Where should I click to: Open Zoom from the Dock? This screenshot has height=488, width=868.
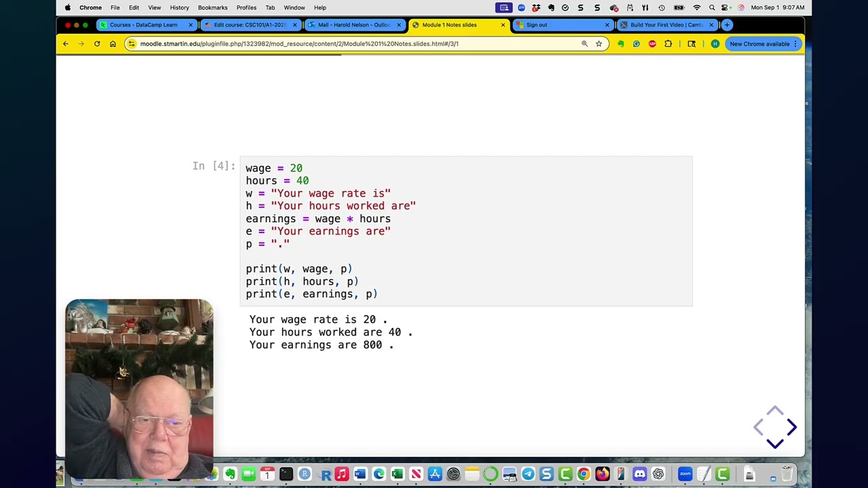tap(685, 474)
